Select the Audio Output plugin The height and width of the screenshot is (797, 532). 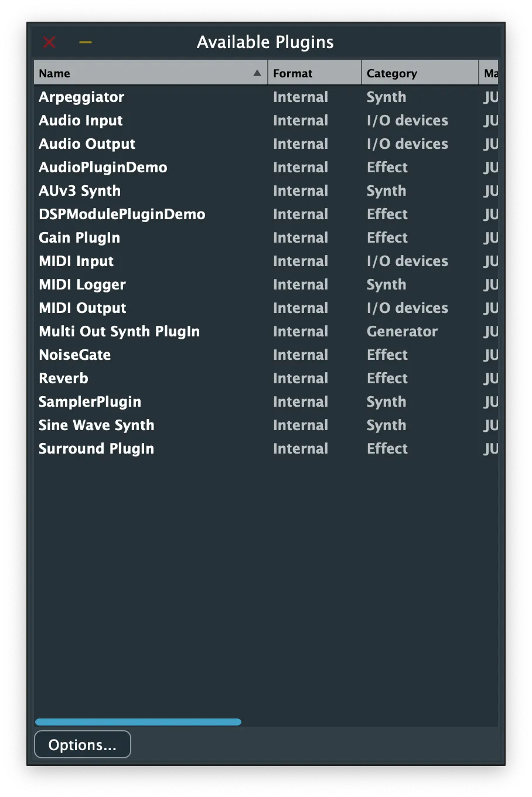[x=87, y=144]
